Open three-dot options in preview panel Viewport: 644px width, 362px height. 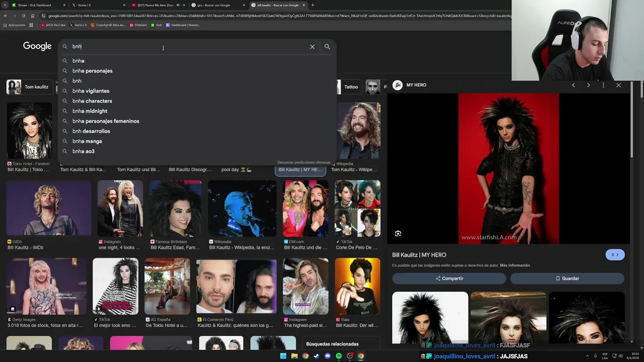click(x=603, y=85)
